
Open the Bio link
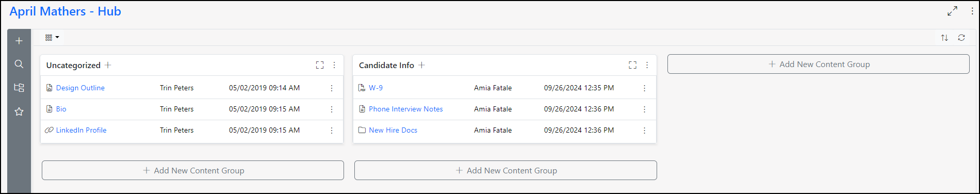click(x=61, y=109)
